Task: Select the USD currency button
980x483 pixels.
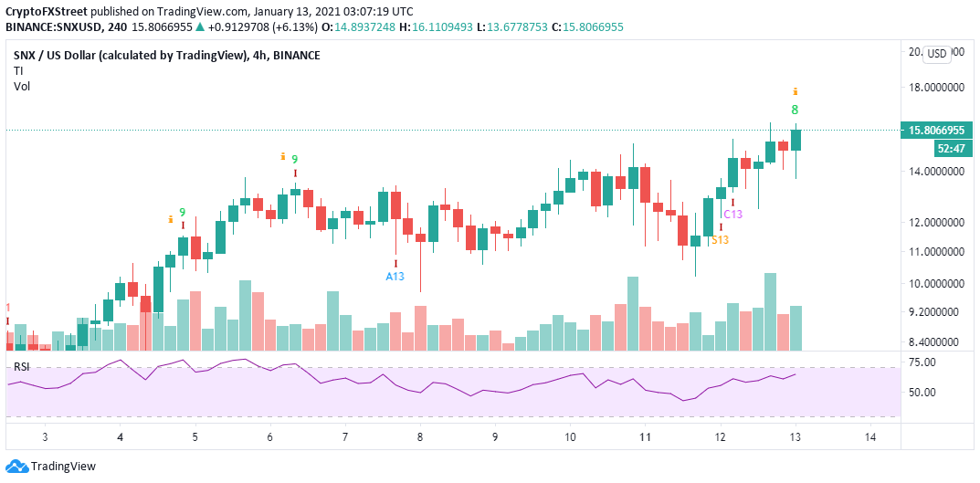Action: click(x=936, y=54)
